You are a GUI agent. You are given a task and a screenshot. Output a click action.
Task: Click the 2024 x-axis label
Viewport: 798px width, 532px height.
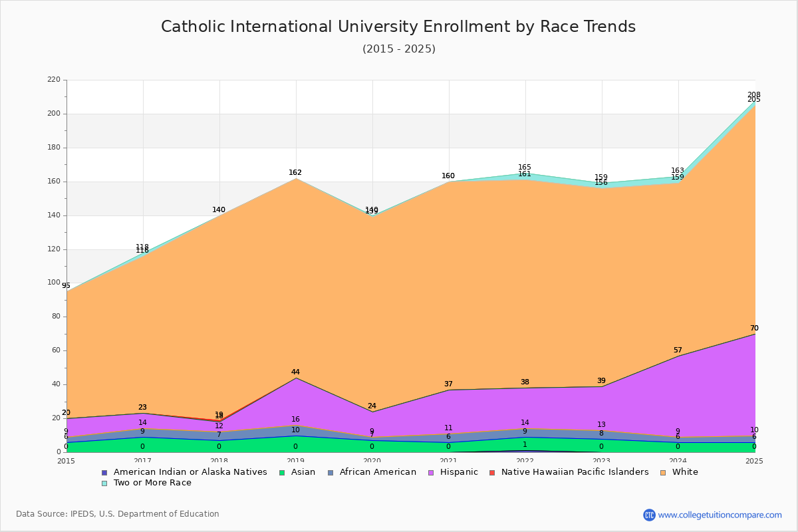coord(678,461)
